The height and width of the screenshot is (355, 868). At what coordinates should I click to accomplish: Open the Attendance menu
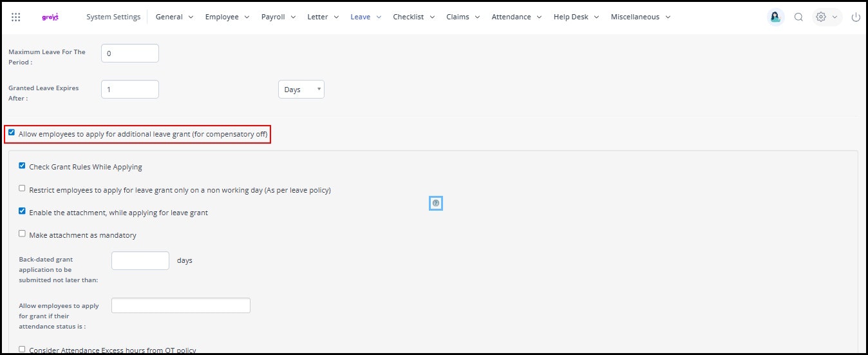click(x=517, y=17)
